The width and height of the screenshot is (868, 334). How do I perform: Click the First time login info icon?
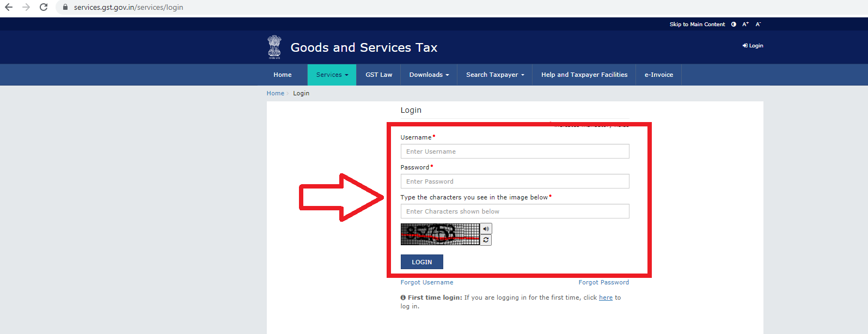click(403, 297)
